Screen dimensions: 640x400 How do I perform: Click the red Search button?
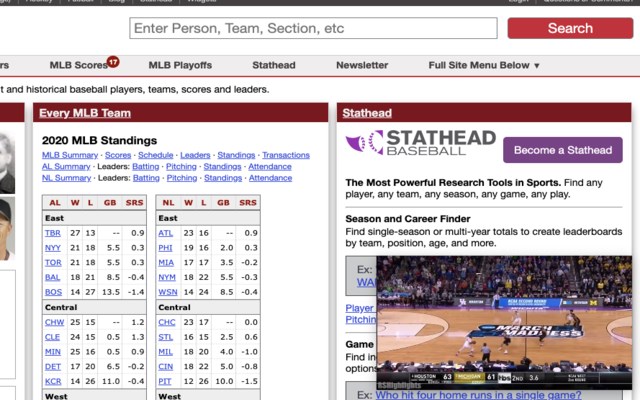pos(570,28)
